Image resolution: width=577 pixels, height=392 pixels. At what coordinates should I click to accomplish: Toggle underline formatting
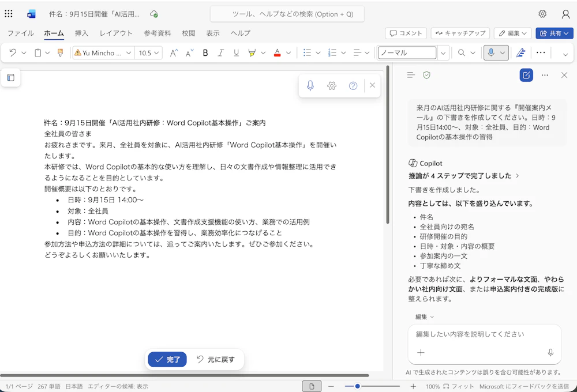236,53
